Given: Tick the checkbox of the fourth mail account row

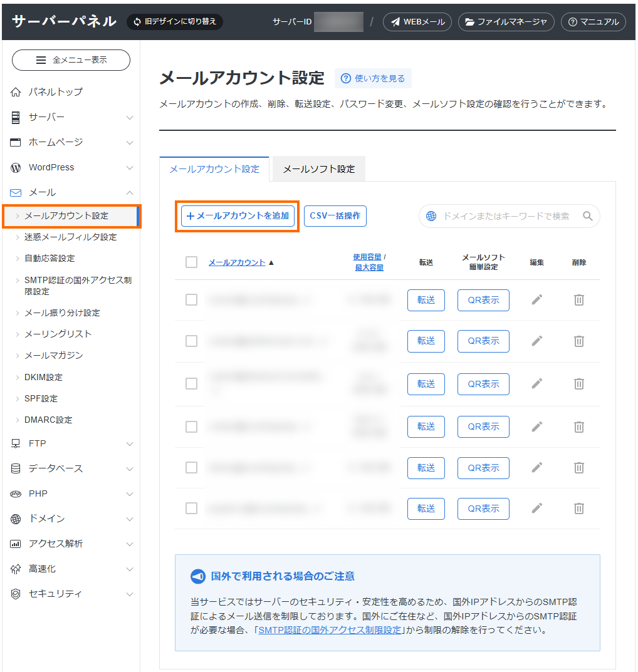Looking at the screenshot, I should pos(191,426).
